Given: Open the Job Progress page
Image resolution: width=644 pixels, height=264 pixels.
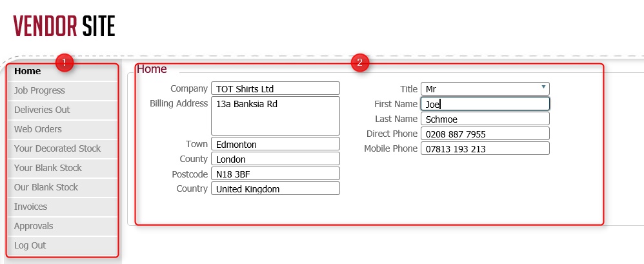Looking at the screenshot, I should pyautogui.click(x=39, y=90).
